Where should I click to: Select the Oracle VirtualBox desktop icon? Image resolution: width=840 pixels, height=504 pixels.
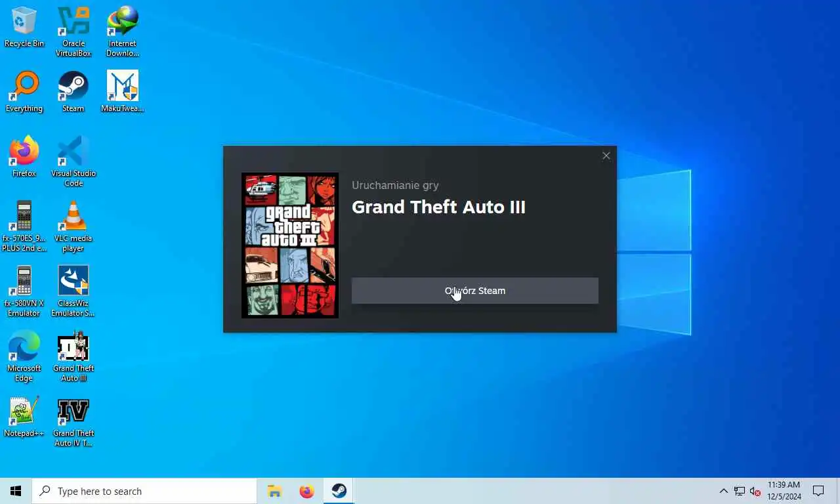pyautogui.click(x=73, y=31)
